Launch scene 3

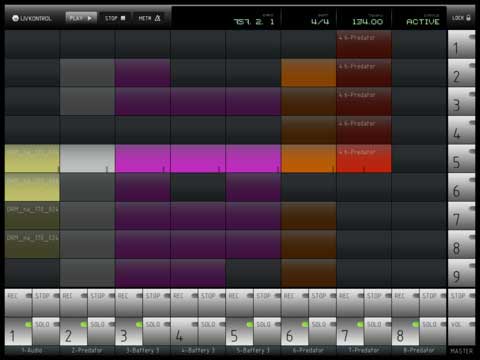(461, 102)
